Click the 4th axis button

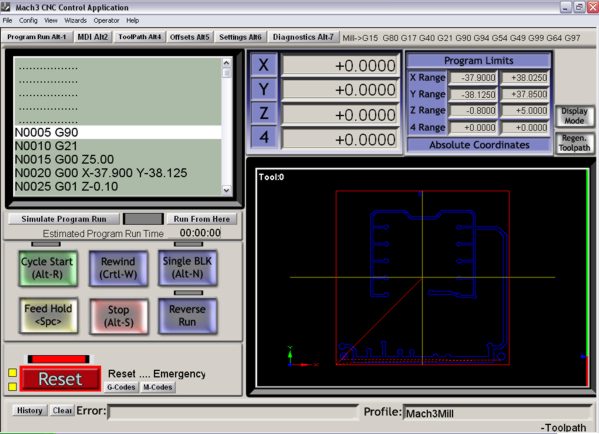pyautogui.click(x=264, y=137)
